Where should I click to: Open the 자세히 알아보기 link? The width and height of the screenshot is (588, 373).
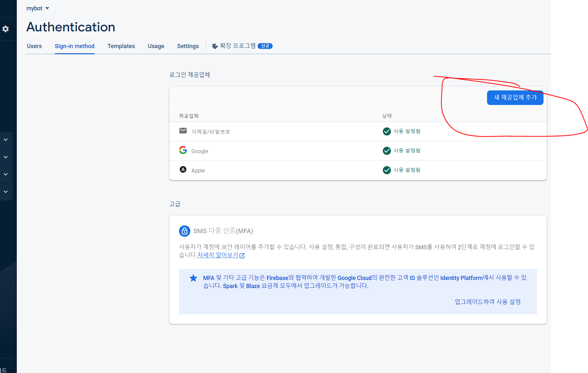point(218,255)
